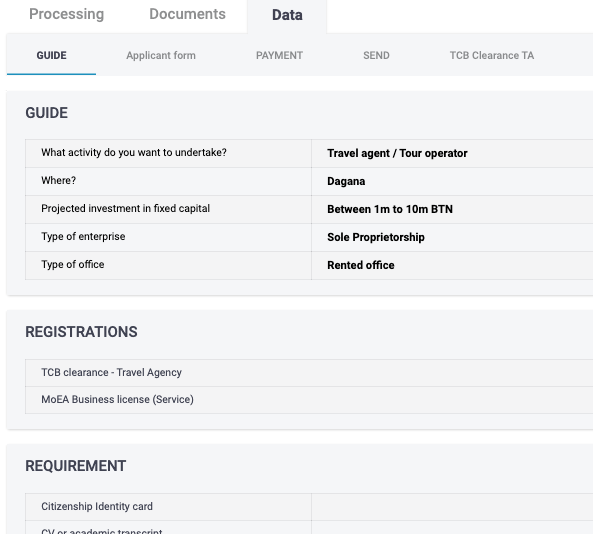The width and height of the screenshot is (593, 534).
Task: Click 'What activity do you want to undertake?' label
Action: (134, 152)
